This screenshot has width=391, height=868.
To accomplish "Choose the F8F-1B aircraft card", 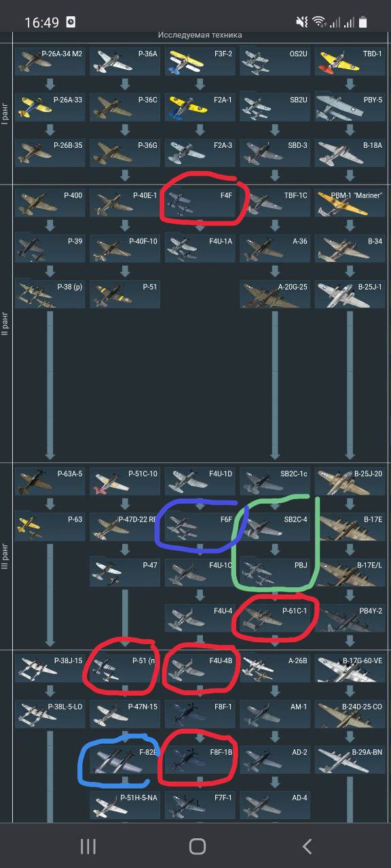I will (x=200, y=759).
